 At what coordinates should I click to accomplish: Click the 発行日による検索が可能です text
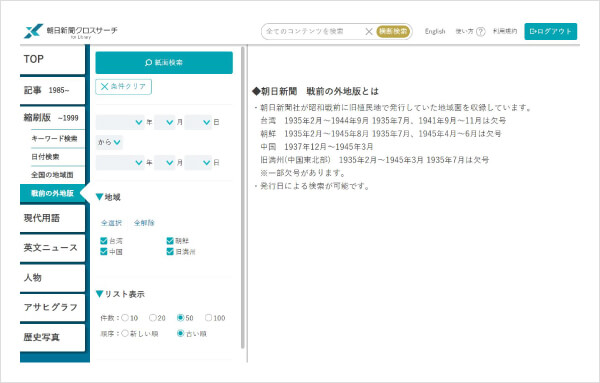[x=314, y=186]
